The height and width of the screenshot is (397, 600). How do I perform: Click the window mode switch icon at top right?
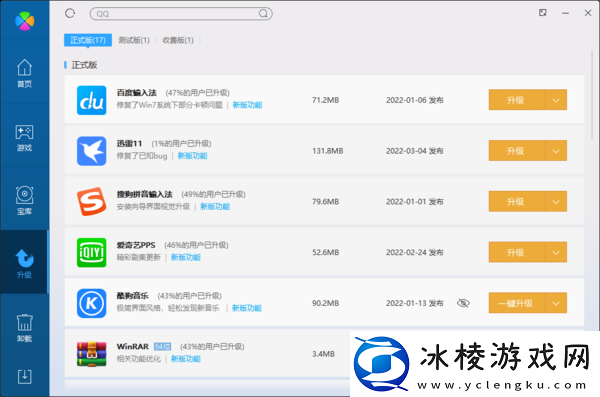(543, 13)
